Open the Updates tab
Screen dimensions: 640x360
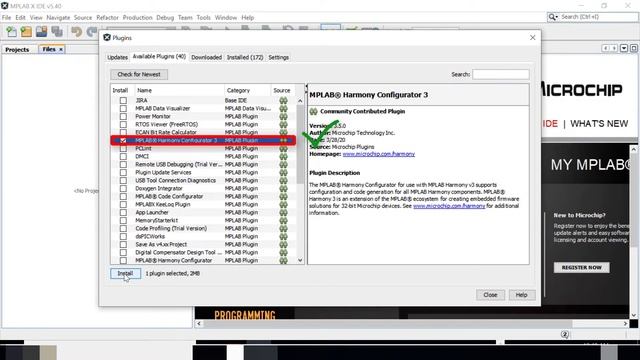coord(118,58)
